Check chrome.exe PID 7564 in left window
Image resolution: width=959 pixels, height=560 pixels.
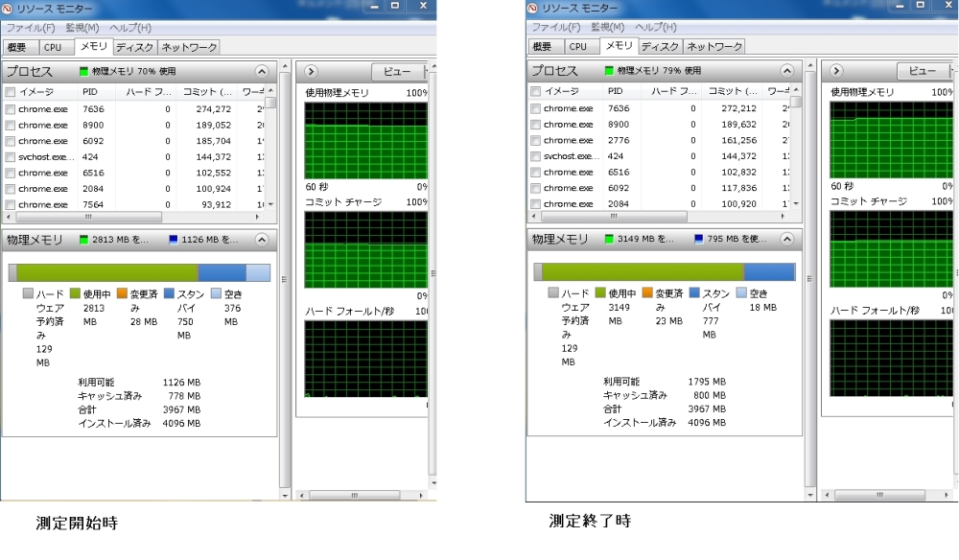point(10,204)
